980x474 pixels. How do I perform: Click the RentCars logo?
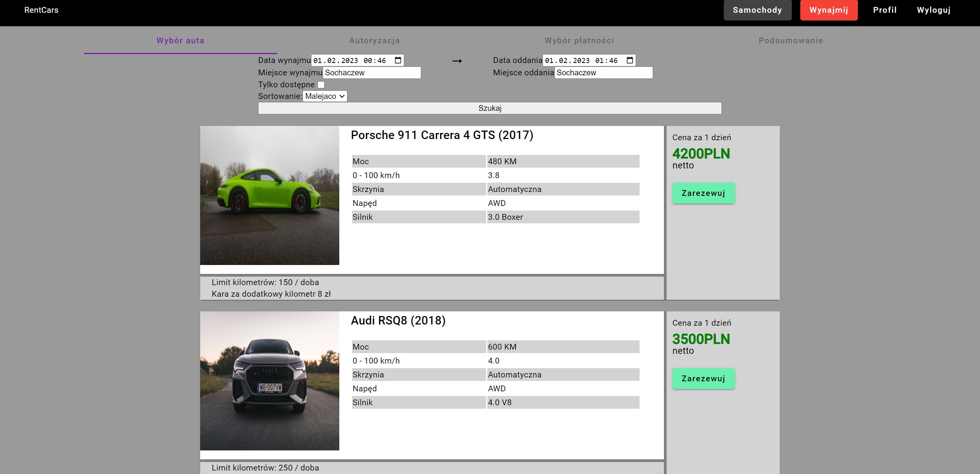(41, 10)
